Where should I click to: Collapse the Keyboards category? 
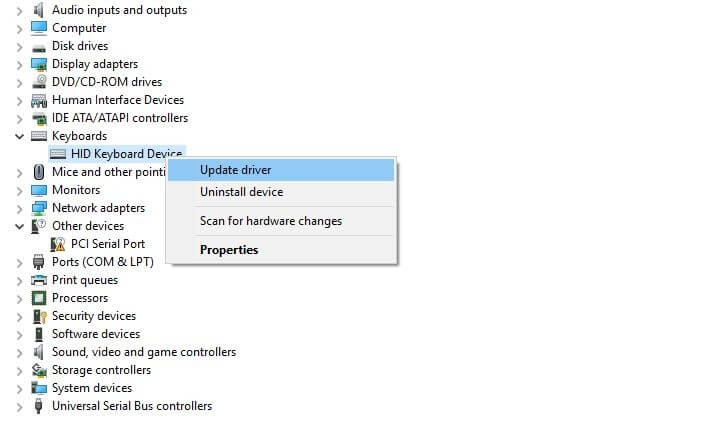coord(20,136)
